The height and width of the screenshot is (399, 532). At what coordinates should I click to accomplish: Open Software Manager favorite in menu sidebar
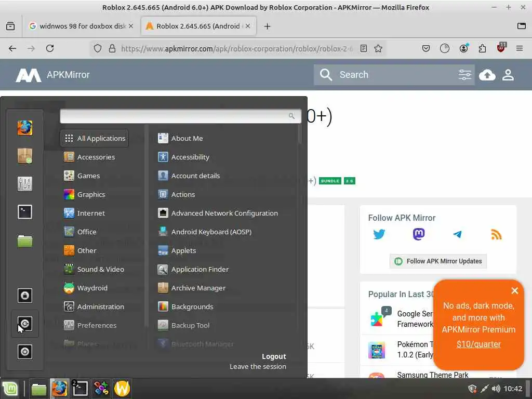click(x=25, y=156)
